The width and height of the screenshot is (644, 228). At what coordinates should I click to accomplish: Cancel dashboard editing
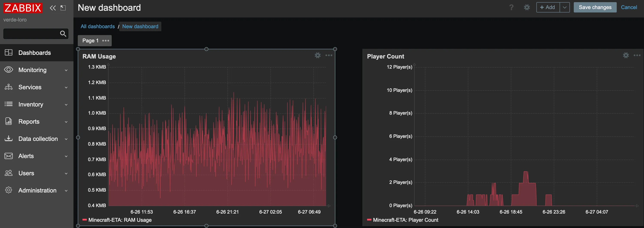point(629,7)
